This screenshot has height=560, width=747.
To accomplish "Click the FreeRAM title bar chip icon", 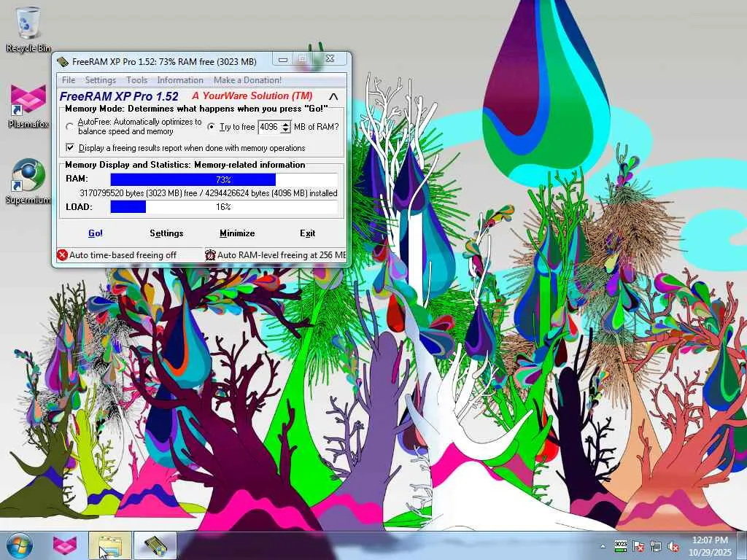I will click(x=63, y=61).
